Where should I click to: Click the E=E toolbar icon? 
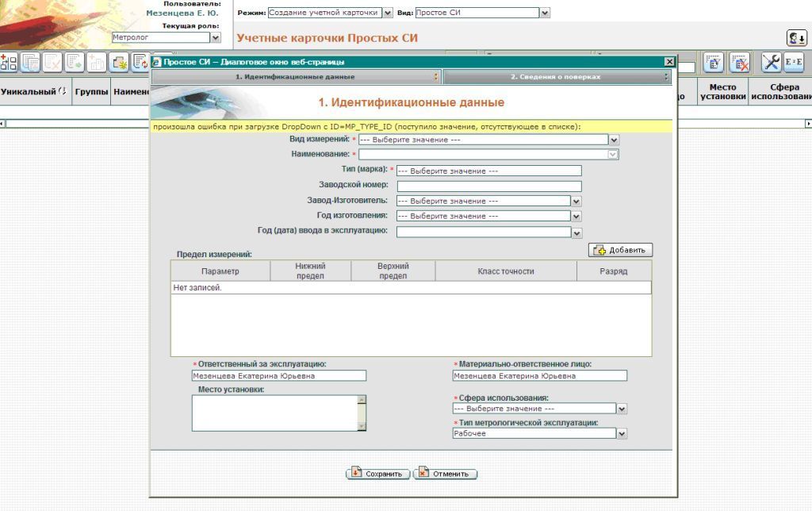pos(794,63)
